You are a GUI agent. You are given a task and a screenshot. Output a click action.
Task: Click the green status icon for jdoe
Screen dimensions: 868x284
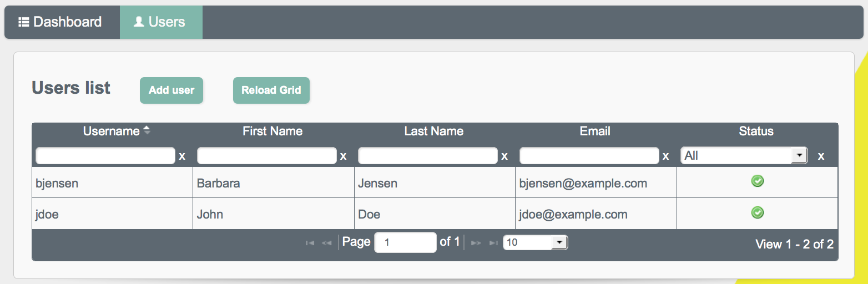(757, 212)
